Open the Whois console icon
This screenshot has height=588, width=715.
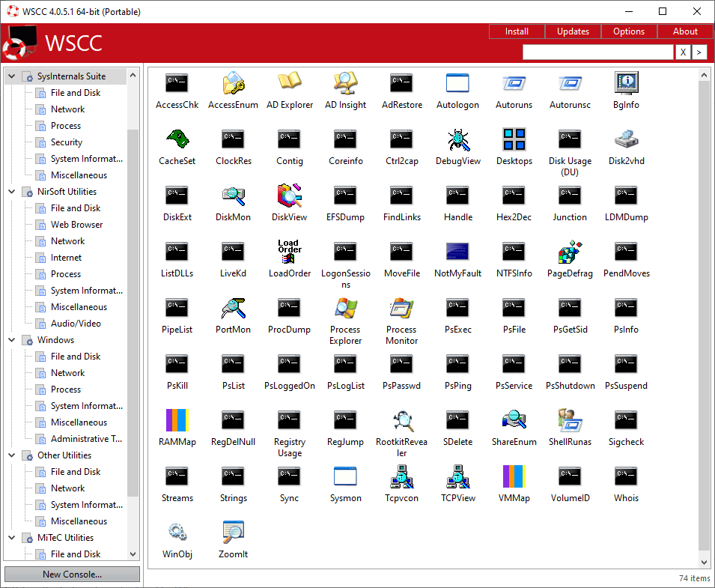coord(626,476)
